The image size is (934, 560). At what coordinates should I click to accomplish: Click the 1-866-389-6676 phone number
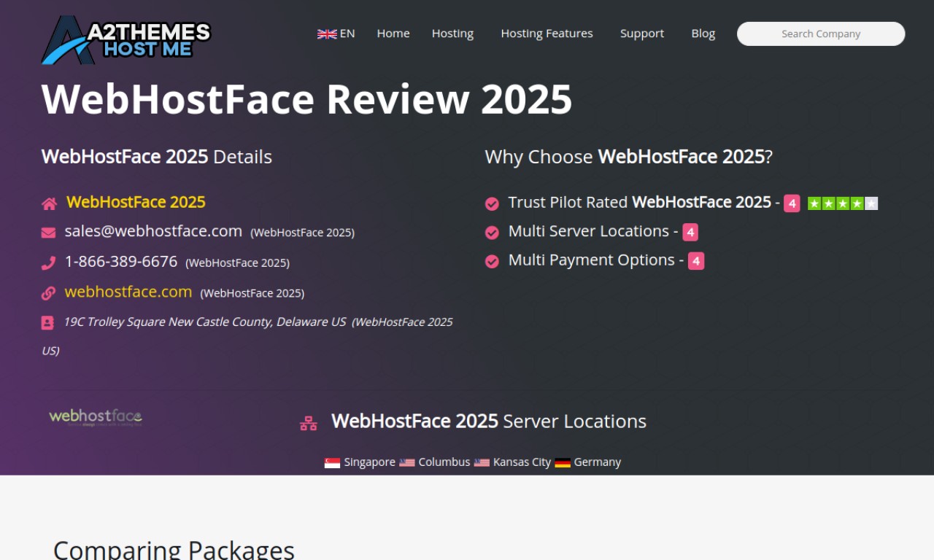(x=121, y=261)
